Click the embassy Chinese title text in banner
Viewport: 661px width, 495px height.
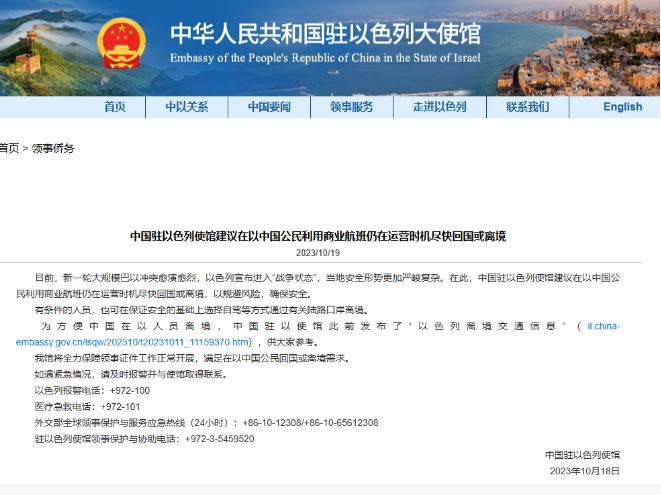pos(325,34)
